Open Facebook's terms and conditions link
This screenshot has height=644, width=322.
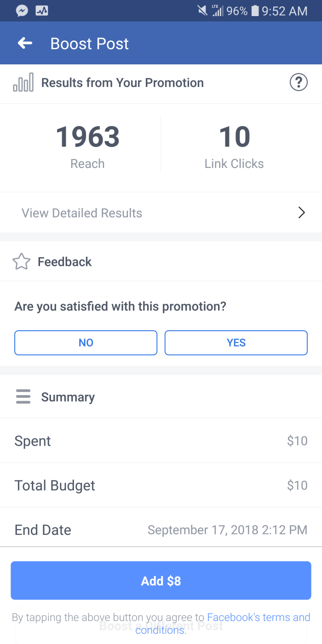pyautogui.click(x=258, y=618)
